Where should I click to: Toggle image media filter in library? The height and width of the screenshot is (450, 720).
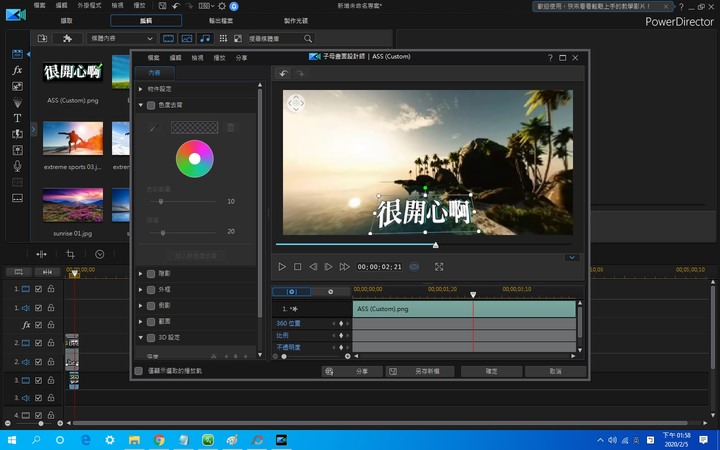(187, 39)
